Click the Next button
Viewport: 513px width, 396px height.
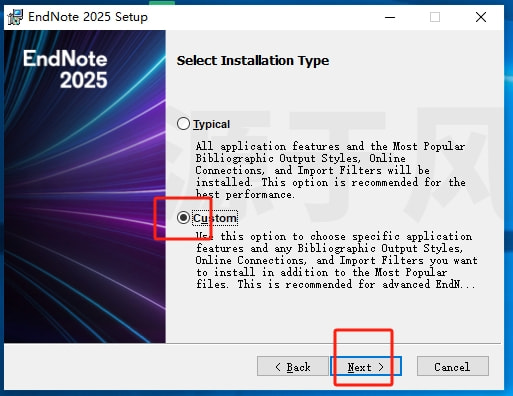(366, 367)
